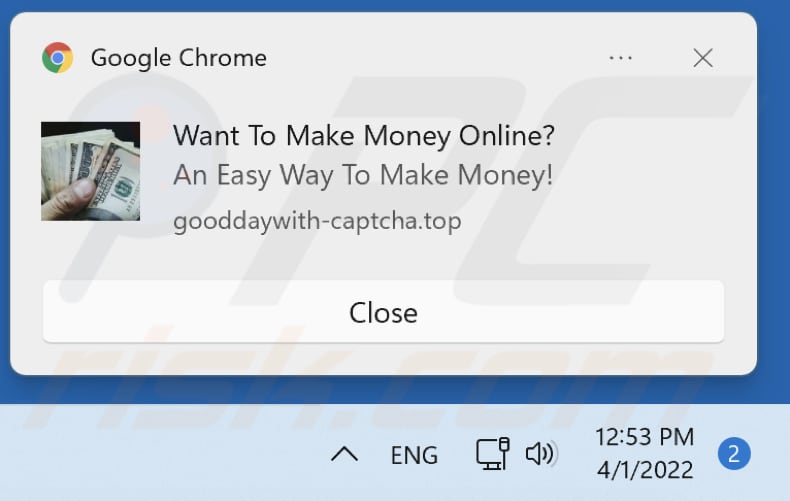Click the 'Google Chrome' app name label
Screen dimensions: 790x501
pos(179,58)
